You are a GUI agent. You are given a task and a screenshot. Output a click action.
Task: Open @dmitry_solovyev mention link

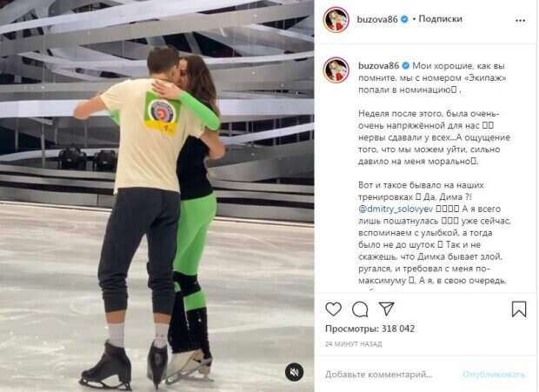click(396, 209)
